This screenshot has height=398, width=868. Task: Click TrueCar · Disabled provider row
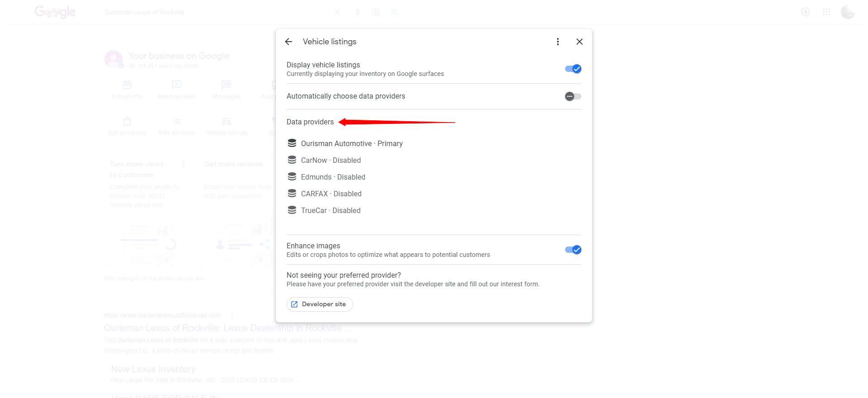(331, 210)
